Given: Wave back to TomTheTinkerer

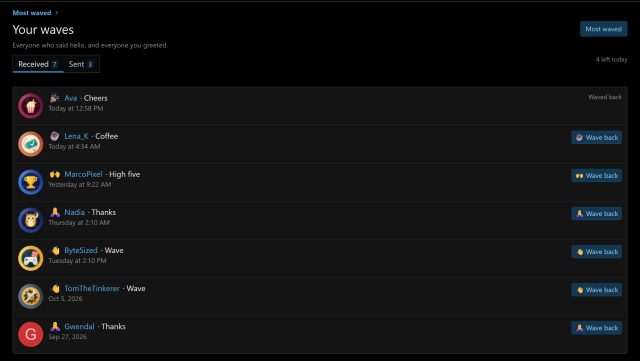Looking at the screenshot, I should point(596,290).
